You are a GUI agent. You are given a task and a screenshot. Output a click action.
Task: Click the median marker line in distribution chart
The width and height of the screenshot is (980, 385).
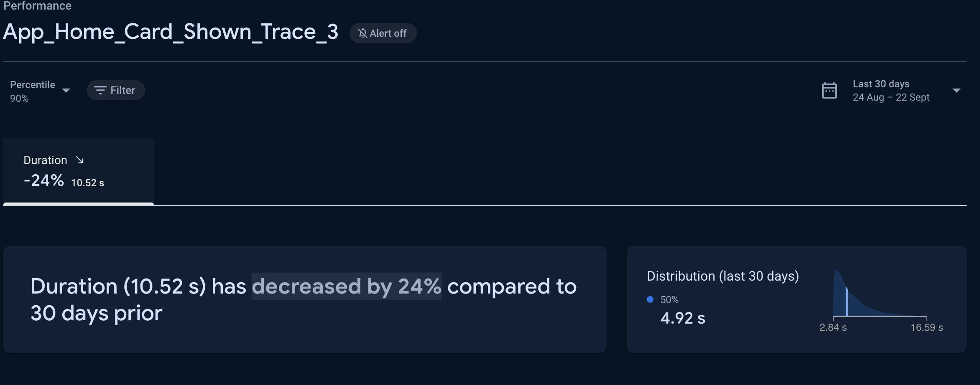coord(847,302)
